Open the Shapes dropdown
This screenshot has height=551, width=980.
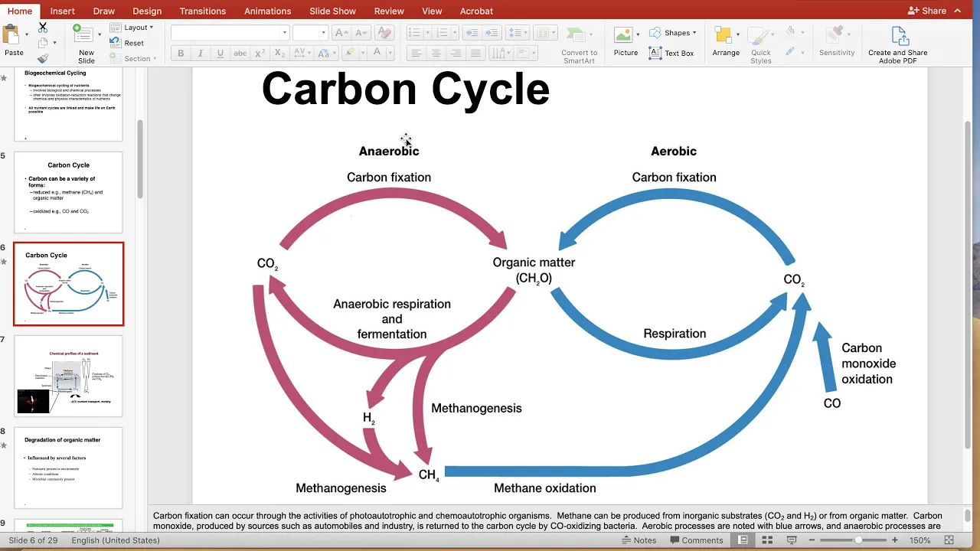coord(673,33)
